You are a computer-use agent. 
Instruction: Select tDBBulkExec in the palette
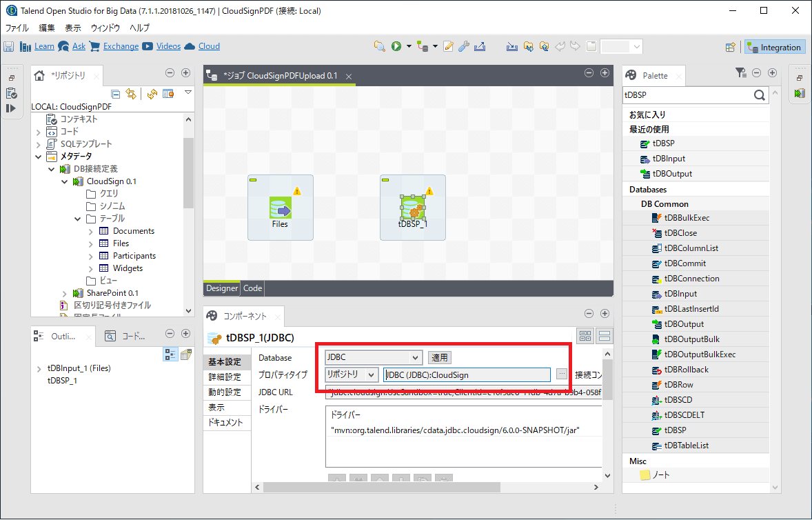[x=687, y=218]
